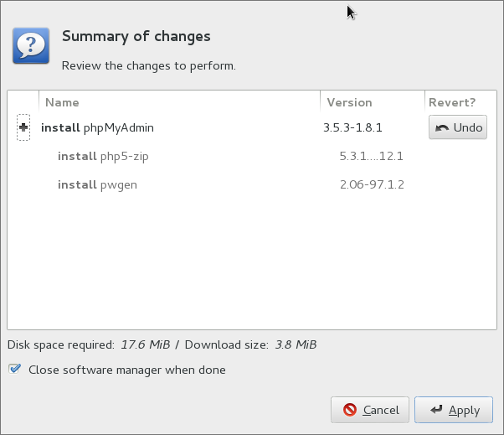Undo the phpMyAdmin installation

click(458, 127)
